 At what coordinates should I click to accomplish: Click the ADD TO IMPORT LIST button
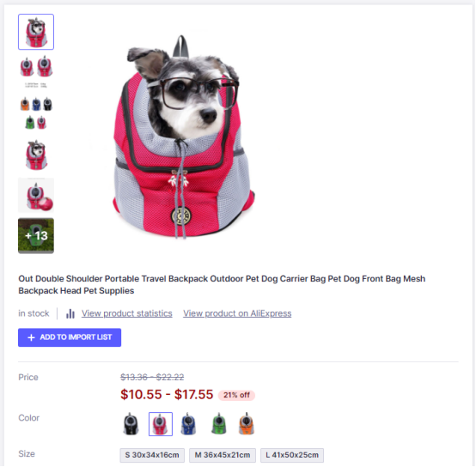coord(70,337)
